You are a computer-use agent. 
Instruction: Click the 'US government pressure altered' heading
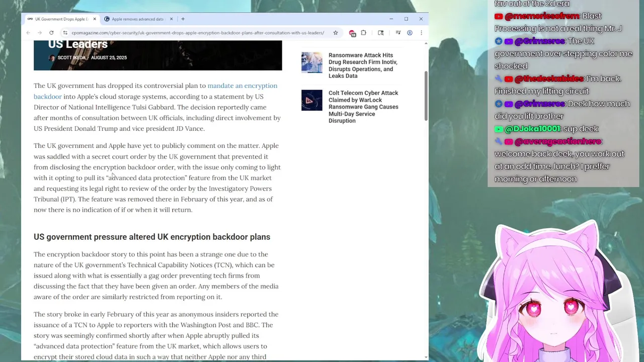point(152,237)
